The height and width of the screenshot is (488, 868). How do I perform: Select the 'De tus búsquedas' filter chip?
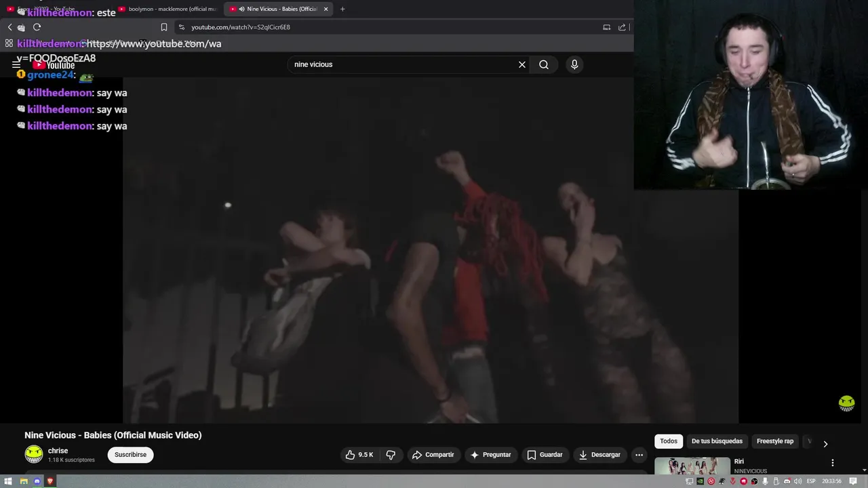pyautogui.click(x=717, y=441)
